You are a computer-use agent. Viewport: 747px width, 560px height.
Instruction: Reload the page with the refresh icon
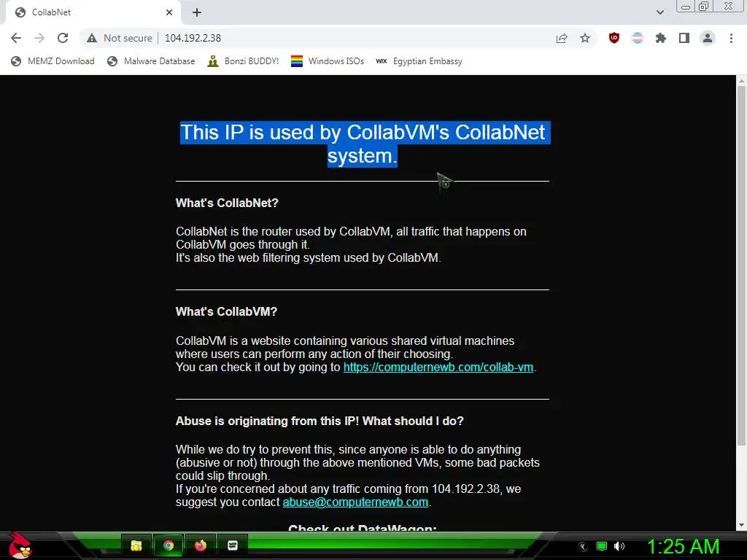63,38
